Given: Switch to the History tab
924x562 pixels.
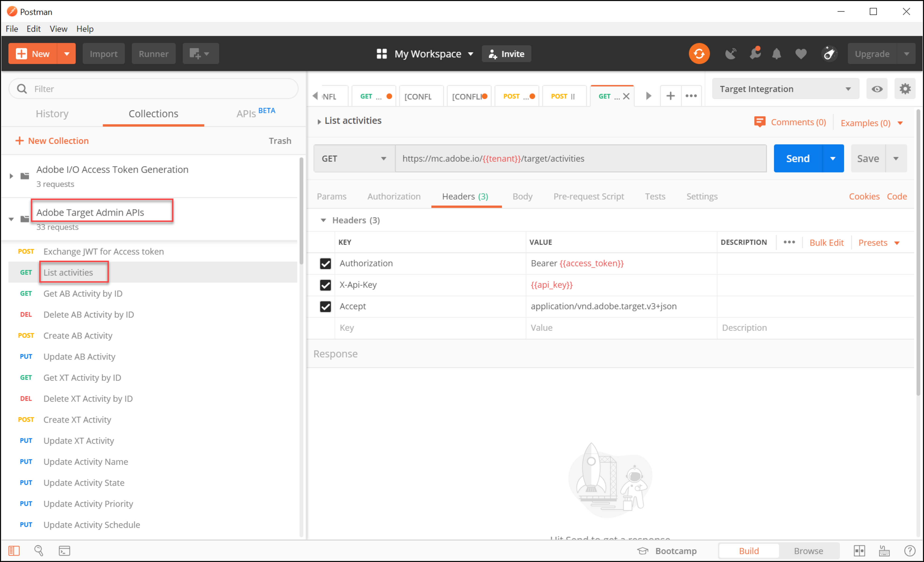Looking at the screenshot, I should (x=52, y=114).
